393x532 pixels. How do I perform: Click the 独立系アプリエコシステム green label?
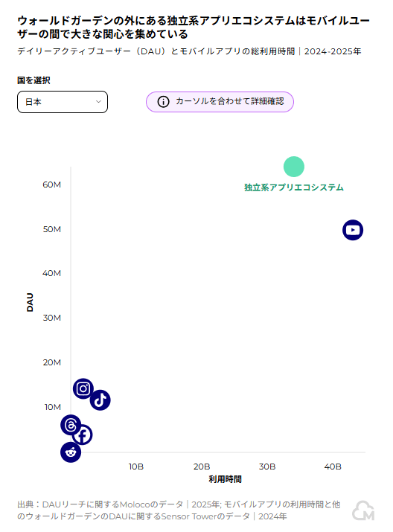pyautogui.click(x=294, y=188)
